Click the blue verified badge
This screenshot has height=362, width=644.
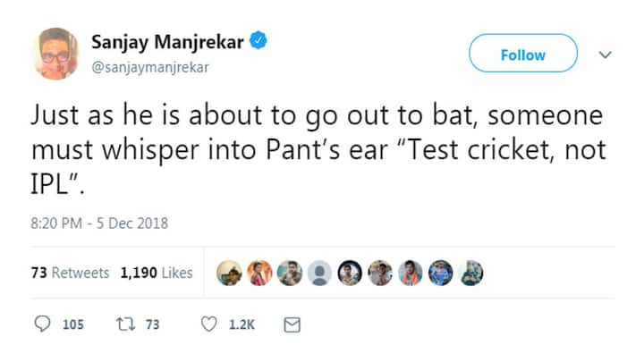click(258, 40)
